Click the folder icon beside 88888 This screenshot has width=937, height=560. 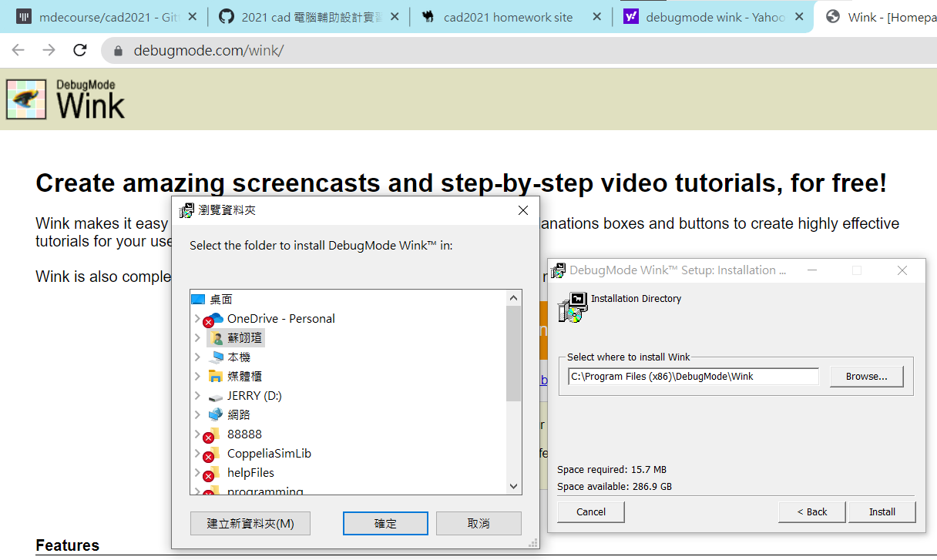tap(213, 434)
